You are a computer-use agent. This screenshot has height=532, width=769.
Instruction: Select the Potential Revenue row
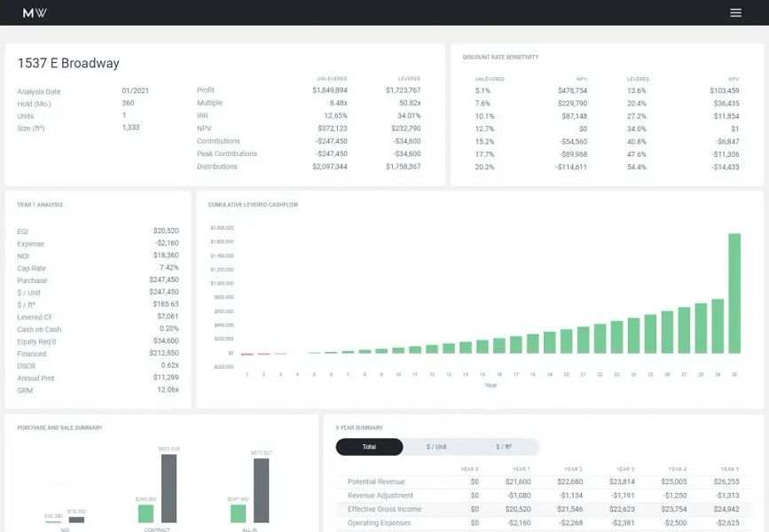(544, 481)
